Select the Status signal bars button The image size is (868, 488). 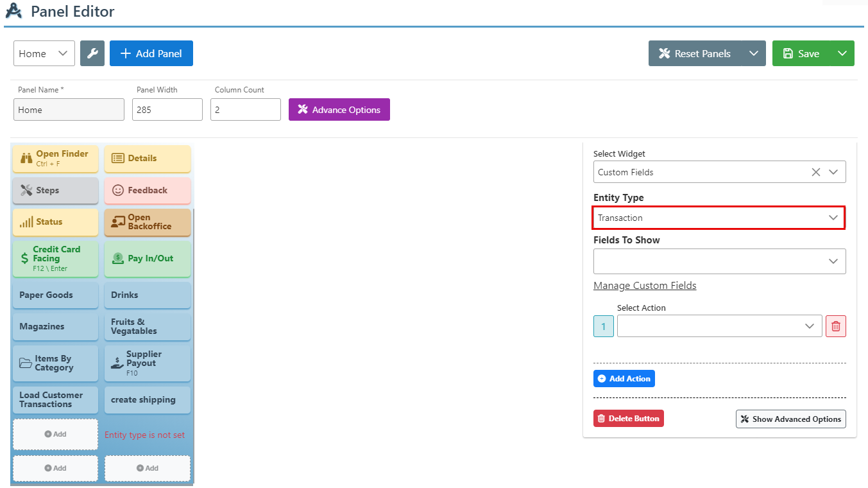tap(55, 222)
